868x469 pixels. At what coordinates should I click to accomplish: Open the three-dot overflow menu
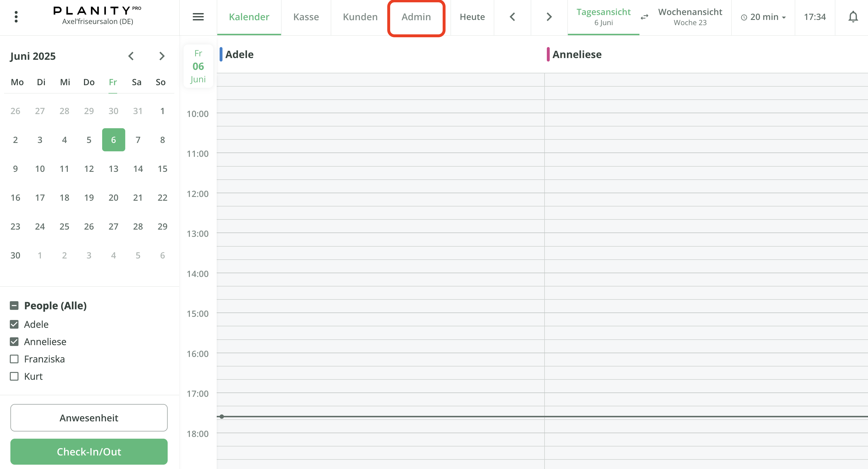point(16,16)
